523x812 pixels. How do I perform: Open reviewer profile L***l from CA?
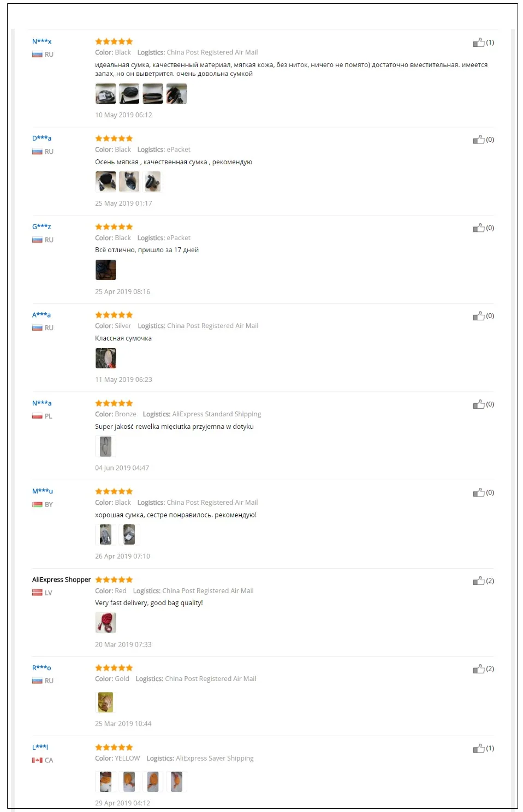tap(40, 747)
